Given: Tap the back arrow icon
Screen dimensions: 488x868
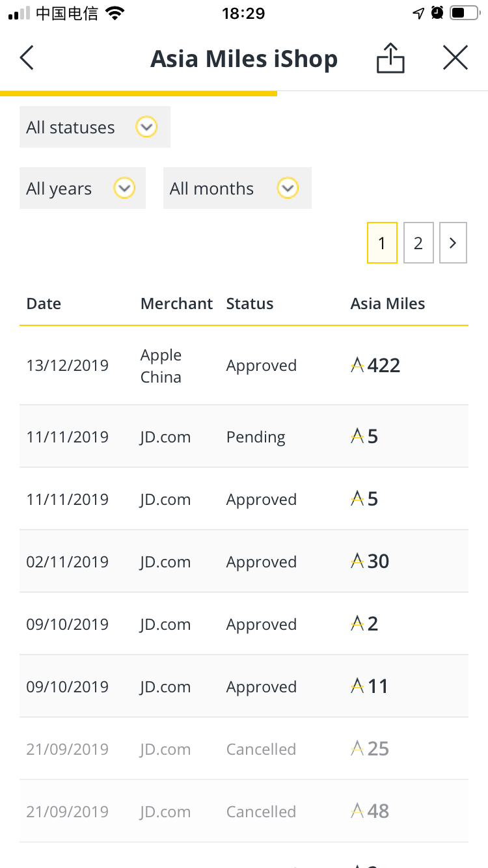Looking at the screenshot, I should click(x=26, y=59).
